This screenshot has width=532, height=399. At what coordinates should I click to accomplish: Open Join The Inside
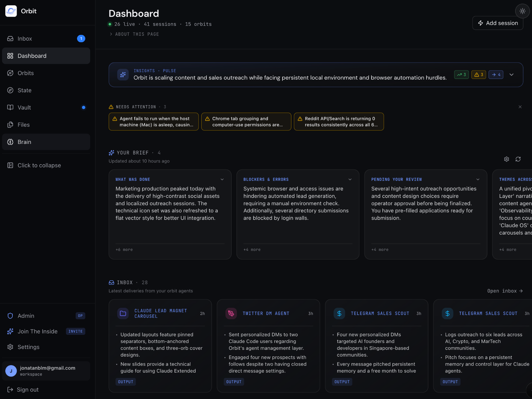(x=46, y=331)
